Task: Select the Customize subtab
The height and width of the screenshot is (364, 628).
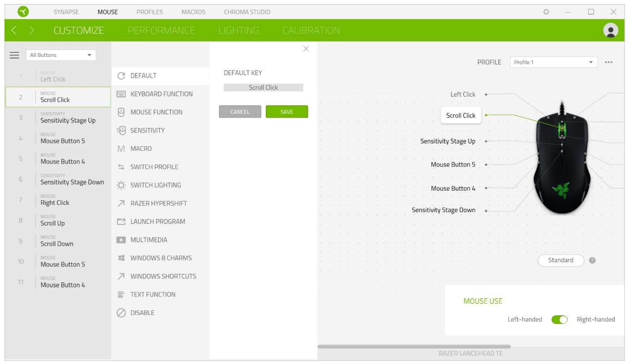Action: coord(79,31)
